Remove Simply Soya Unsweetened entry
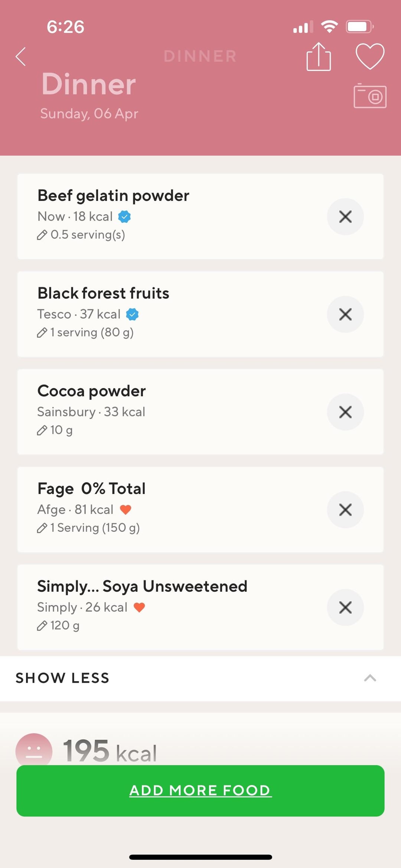Viewport: 401px width, 868px height. [345, 608]
